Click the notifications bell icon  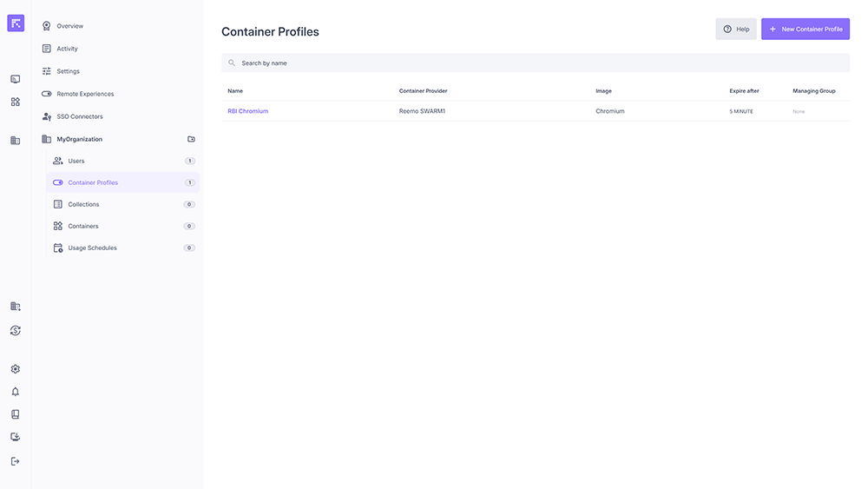pyautogui.click(x=16, y=392)
